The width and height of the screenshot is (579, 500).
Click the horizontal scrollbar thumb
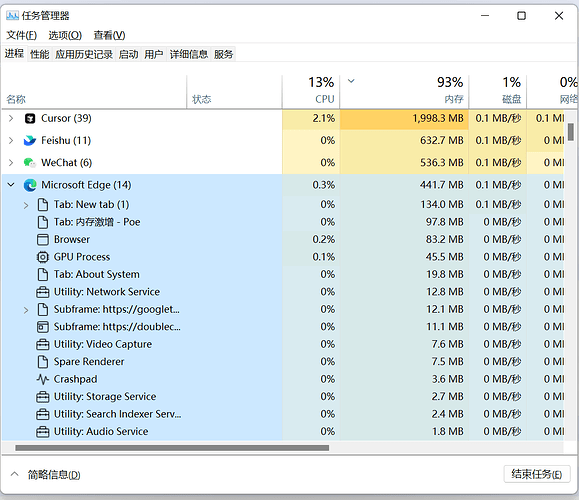click(x=172, y=448)
